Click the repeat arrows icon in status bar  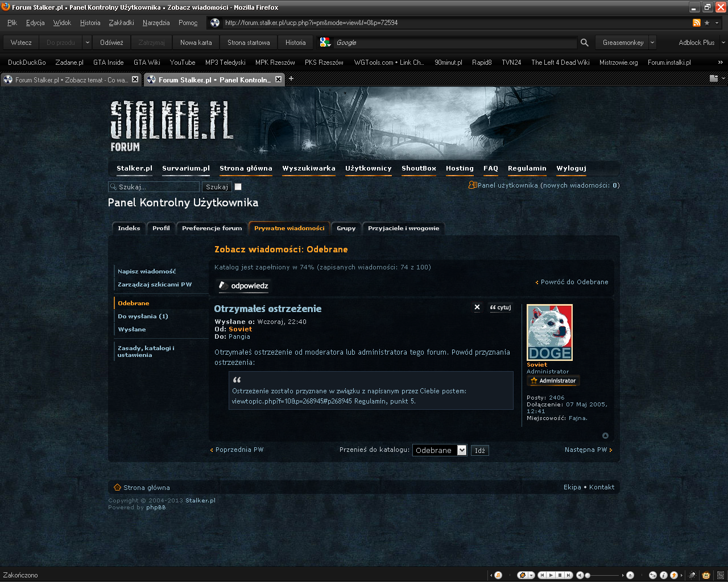(653, 575)
